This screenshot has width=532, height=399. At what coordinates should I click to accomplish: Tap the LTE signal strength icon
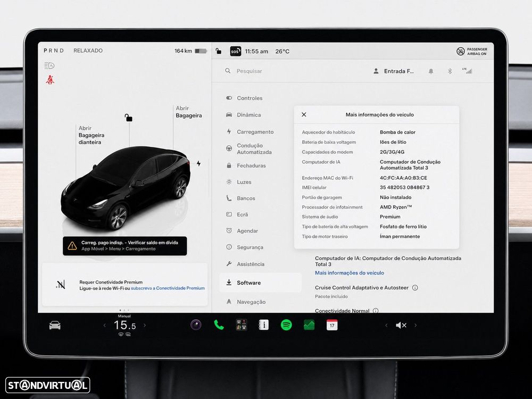point(467,71)
